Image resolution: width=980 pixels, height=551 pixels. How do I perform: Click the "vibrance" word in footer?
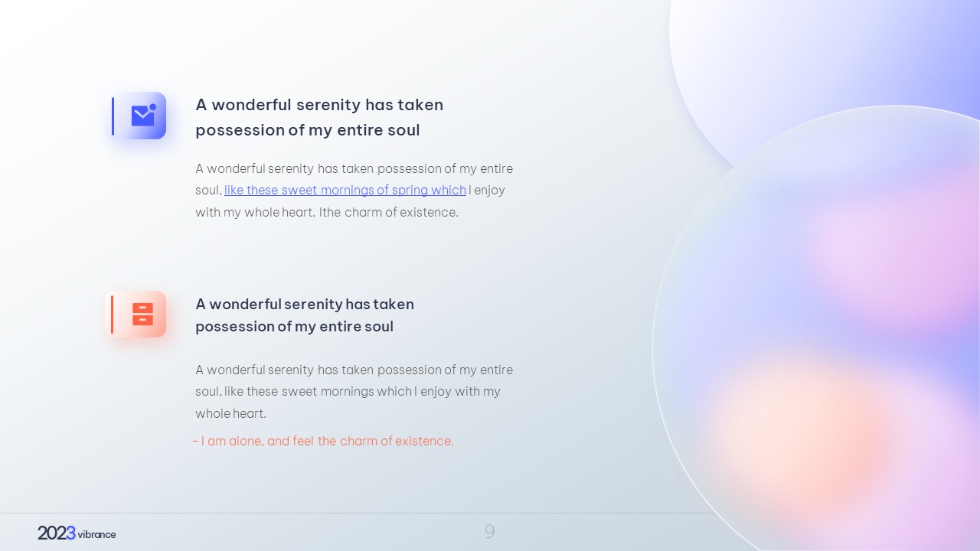(96, 534)
